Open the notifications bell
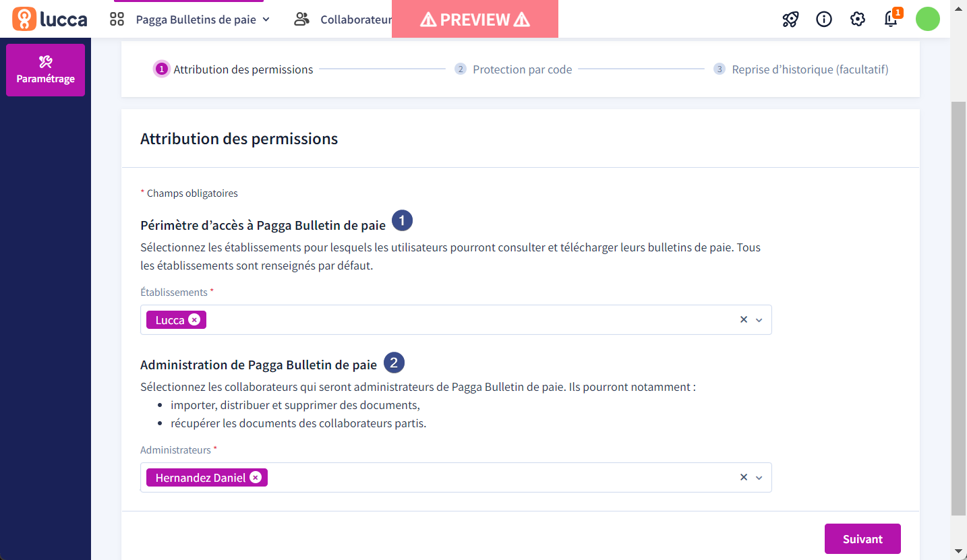967x560 pixels. coord(891,19)
